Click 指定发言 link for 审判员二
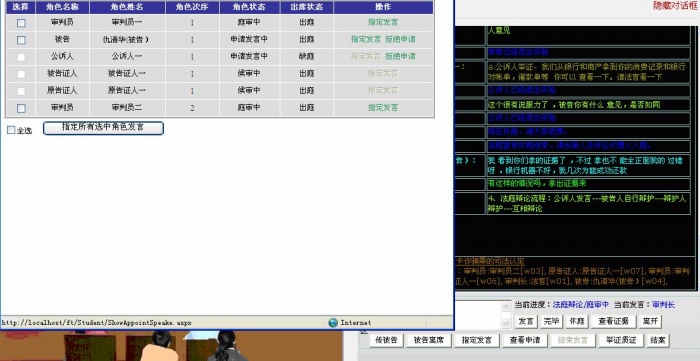Screen dimensions: 700x361 pos(383,108)
